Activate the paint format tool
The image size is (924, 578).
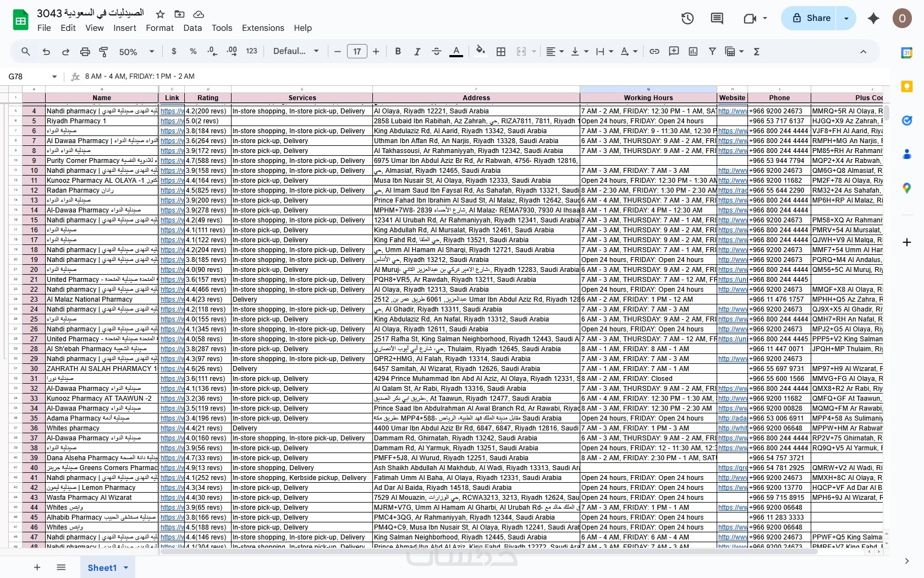[x=103, y=51]
